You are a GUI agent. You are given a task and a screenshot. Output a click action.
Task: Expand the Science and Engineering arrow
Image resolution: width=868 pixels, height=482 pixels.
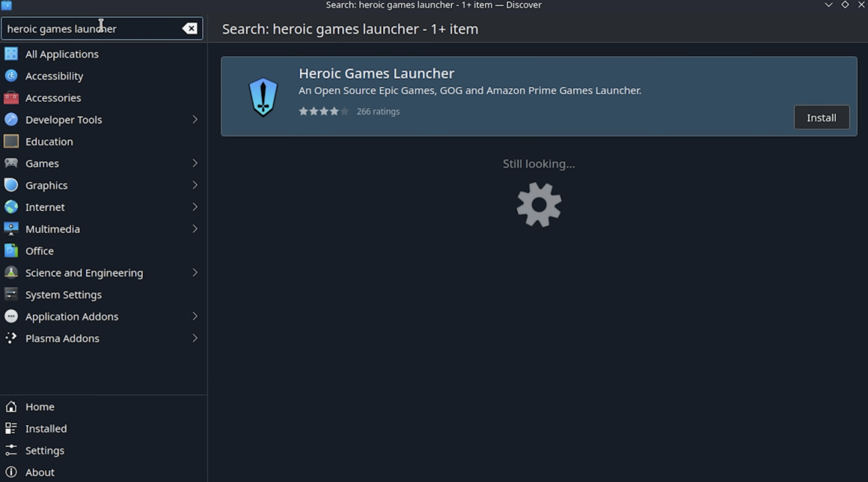click(195, 273)
